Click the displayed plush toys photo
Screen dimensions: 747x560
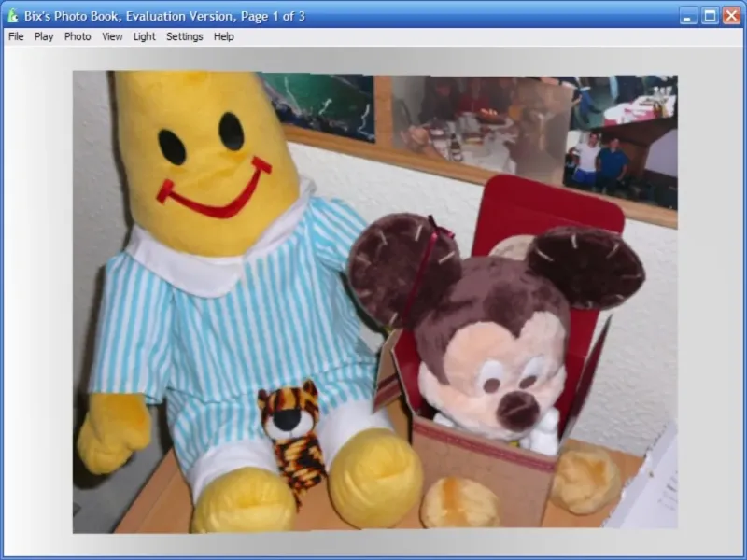point(375,301)
